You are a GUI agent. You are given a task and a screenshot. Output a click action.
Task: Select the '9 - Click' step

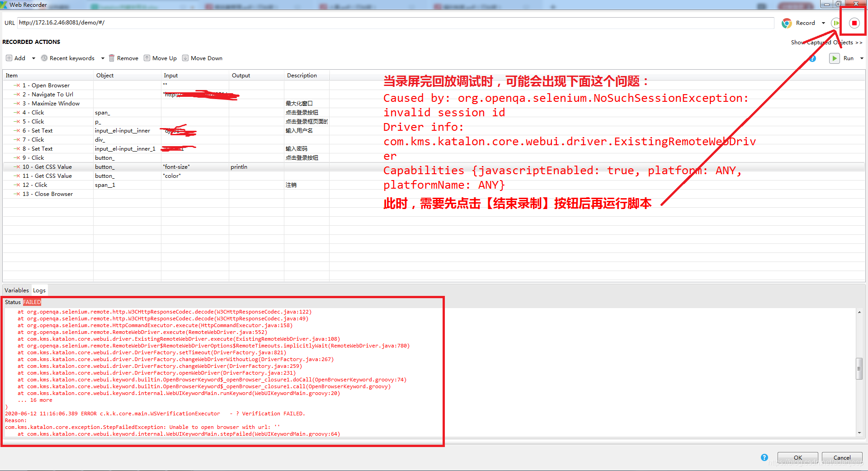pyautogui.click(x=33, y=158)
